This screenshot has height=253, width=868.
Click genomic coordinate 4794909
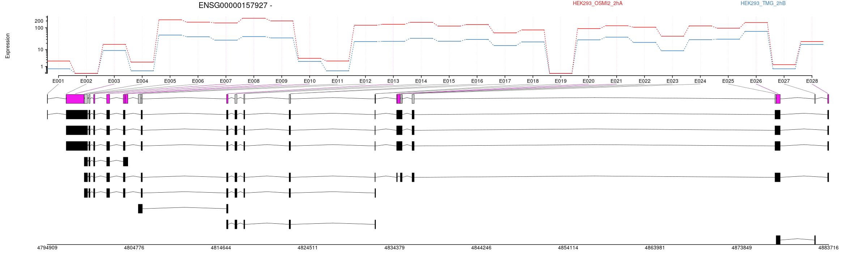pyautogui.click(x=47, y=248)
